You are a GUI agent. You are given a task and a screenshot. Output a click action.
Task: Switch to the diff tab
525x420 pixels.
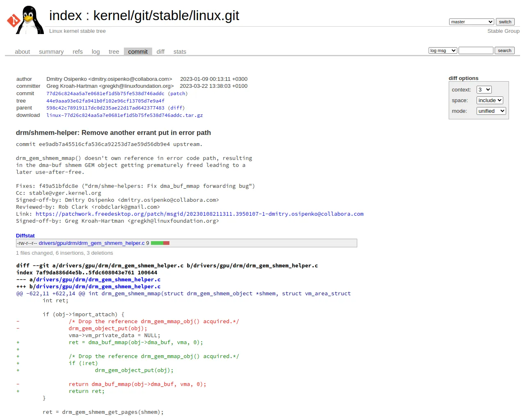160,52
